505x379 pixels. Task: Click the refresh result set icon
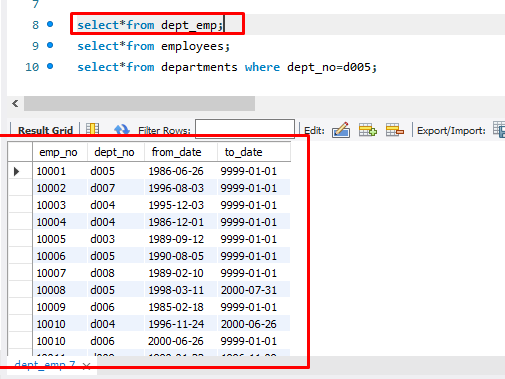coord(122,130)
